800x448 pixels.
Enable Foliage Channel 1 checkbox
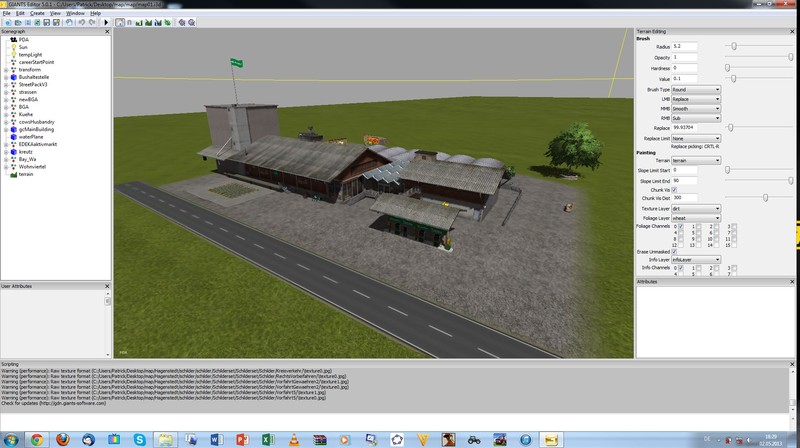(x=698, y=227)
